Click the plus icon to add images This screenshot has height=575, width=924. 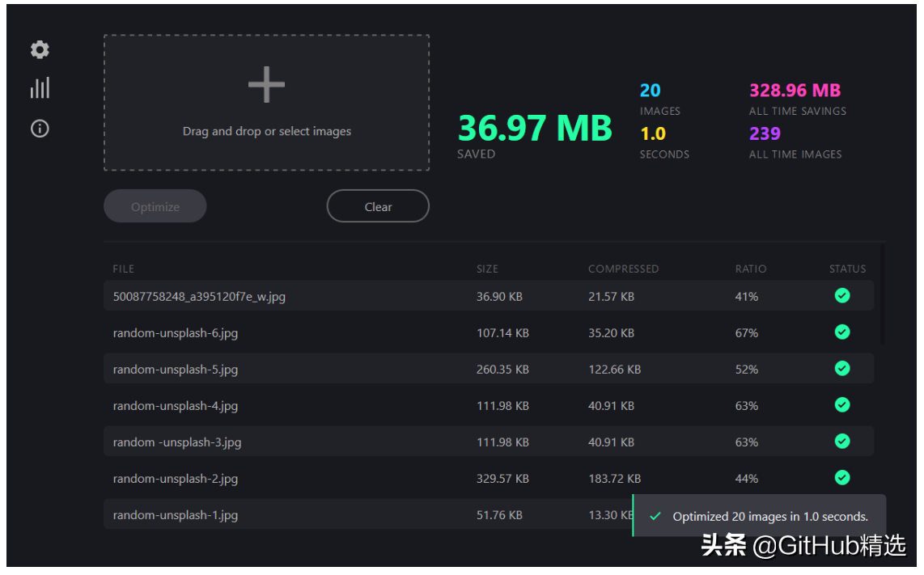[x=266, y=83]
